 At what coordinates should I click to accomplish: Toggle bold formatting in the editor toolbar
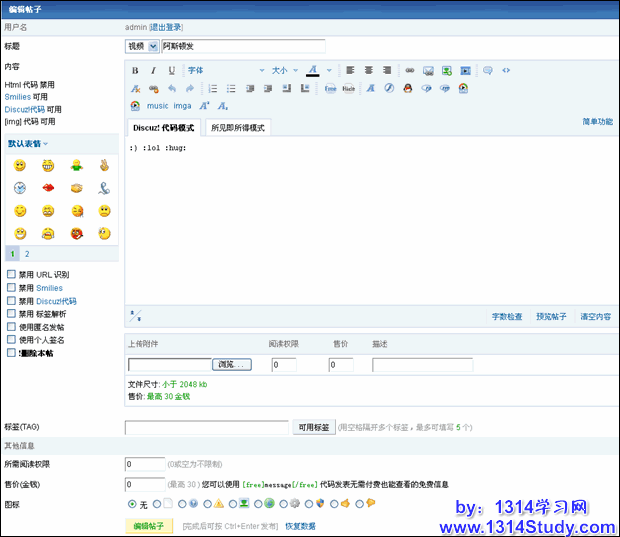pyautogui.click(x=135, y=71)
